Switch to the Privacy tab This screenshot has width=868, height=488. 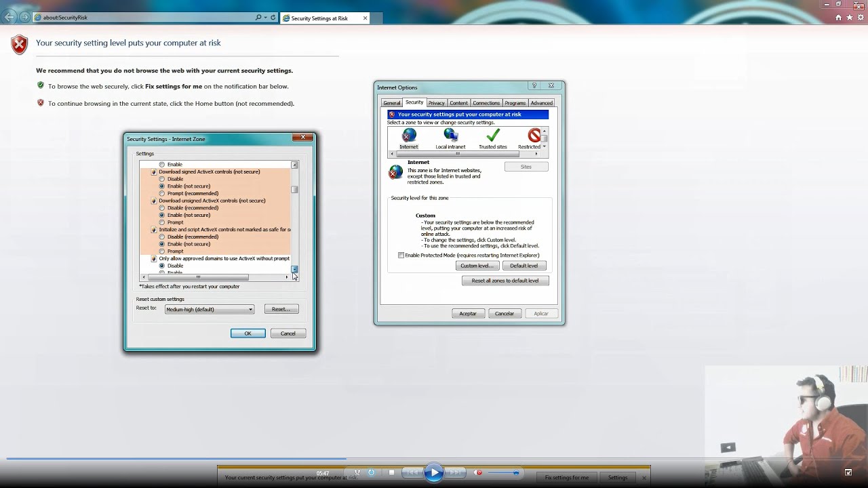tap(437, 103)
